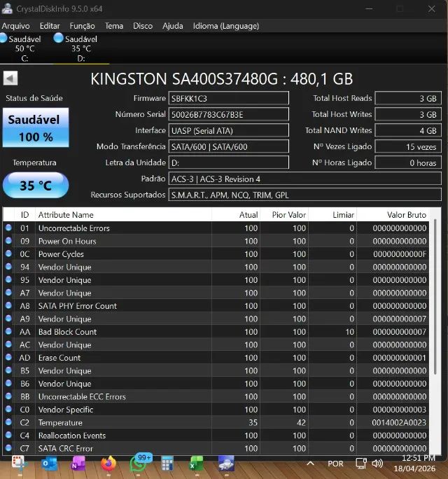
Task: Open WhatsApp from taskbar
Action: tap(138, 464)
